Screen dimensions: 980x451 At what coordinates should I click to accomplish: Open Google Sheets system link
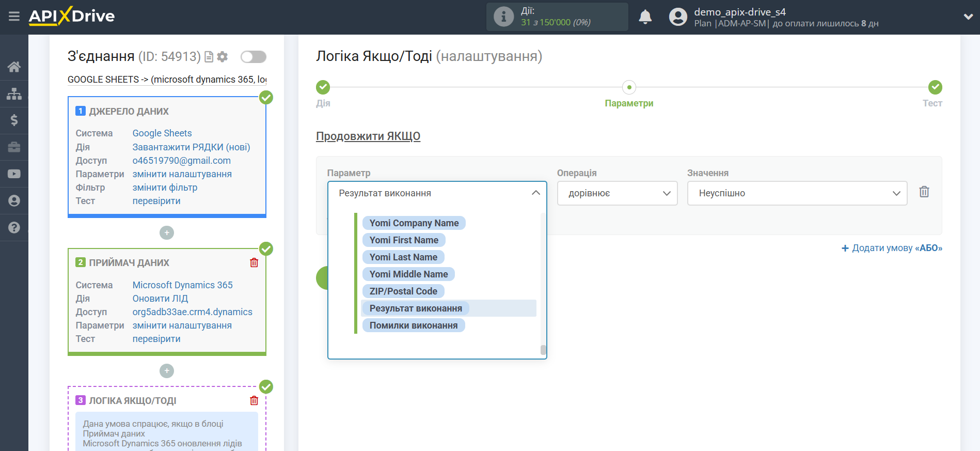point(162,133)
